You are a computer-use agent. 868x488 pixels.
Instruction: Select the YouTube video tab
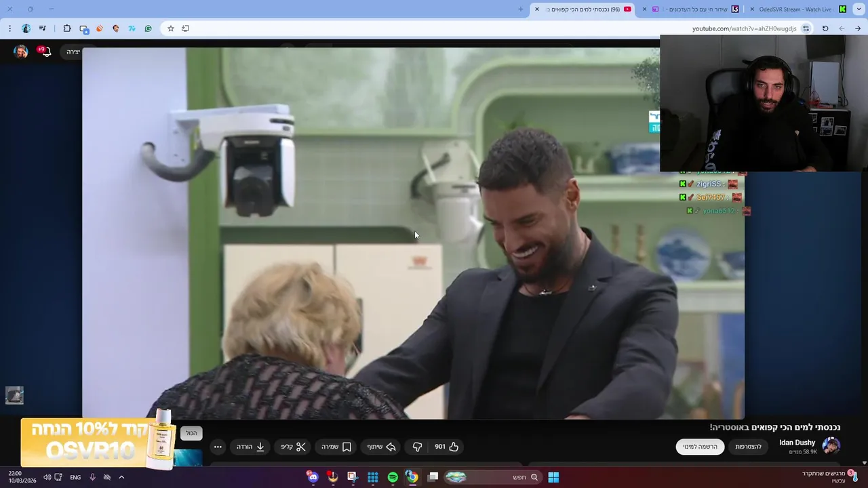tap(583, 9)
